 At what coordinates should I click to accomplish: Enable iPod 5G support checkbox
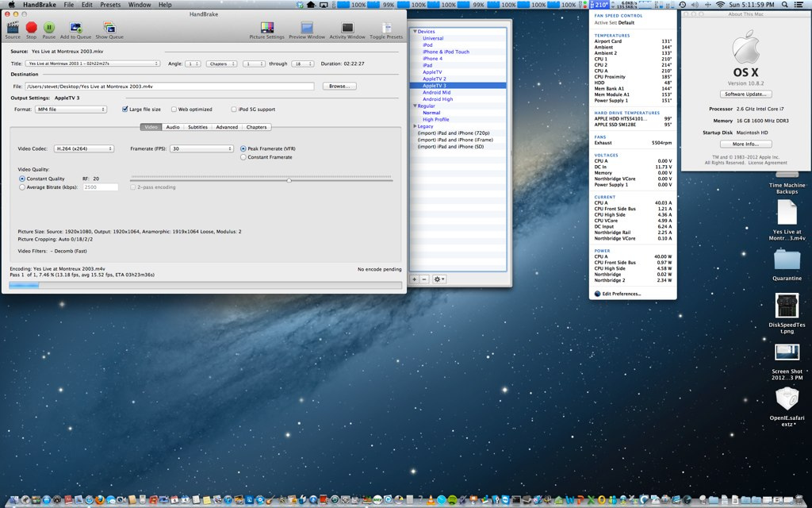pos(234,110)
